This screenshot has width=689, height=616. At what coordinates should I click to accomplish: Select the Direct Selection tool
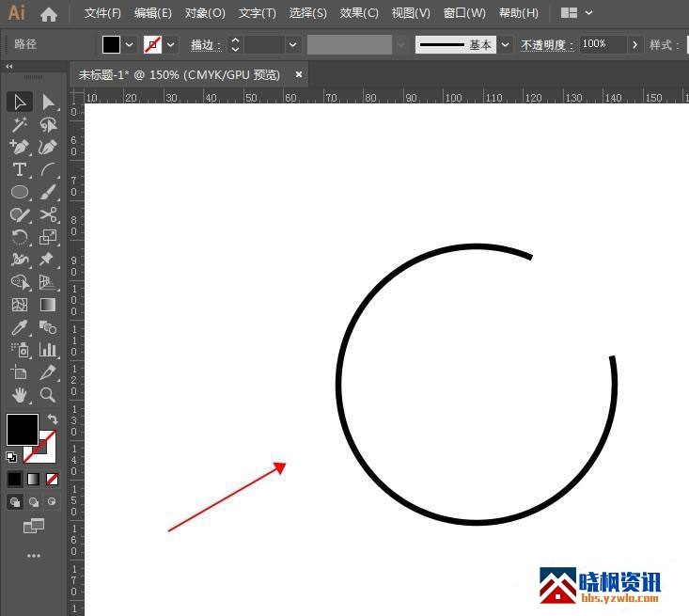[x=48, y=102]
